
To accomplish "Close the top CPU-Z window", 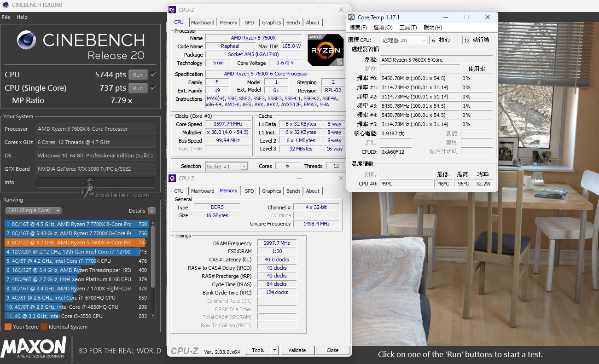I will pos(341,10).
